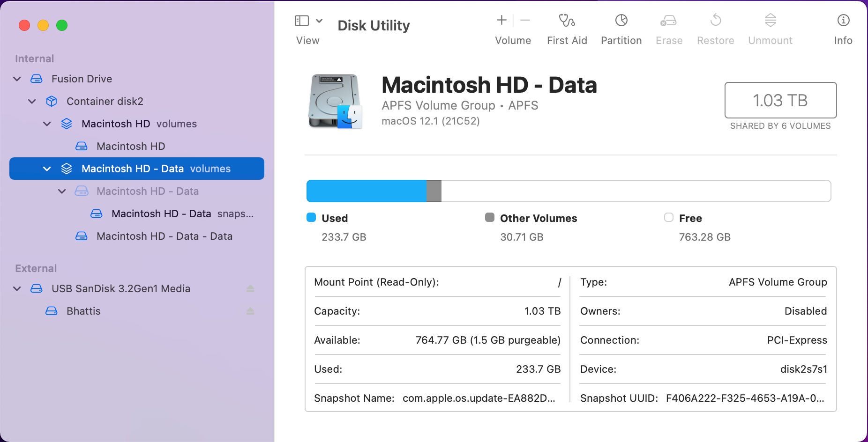Remove volume with the minus icon
This screenshot has height=442, width=868.
tap(525, 20)
